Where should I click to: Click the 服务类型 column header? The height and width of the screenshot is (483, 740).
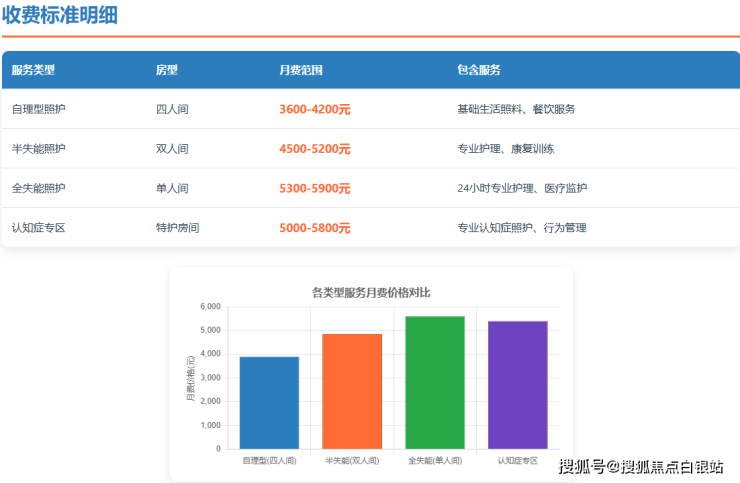tap(33, 70)
